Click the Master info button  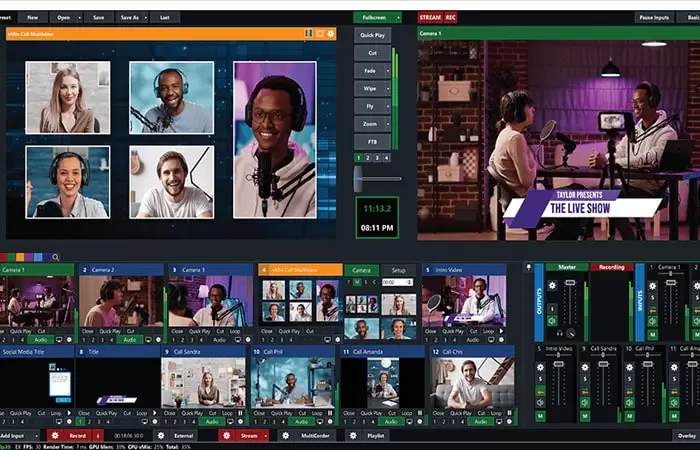click(552, 308)
